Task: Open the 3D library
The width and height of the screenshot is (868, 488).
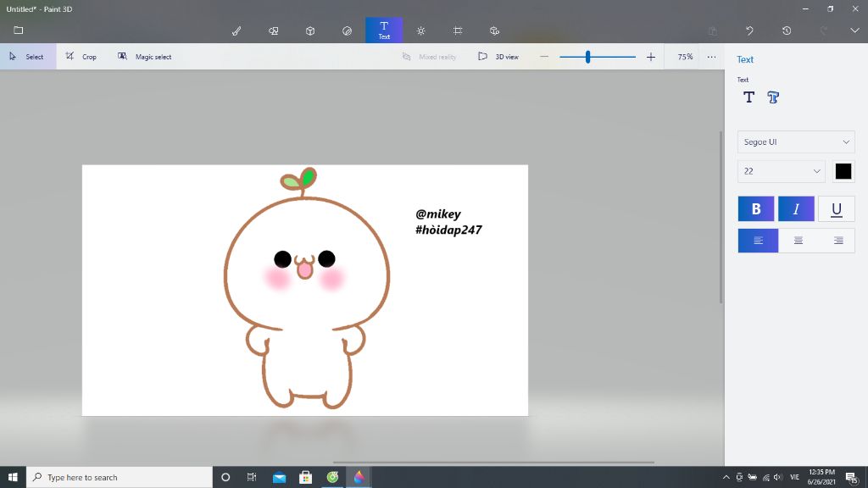Action: (494, 30)
